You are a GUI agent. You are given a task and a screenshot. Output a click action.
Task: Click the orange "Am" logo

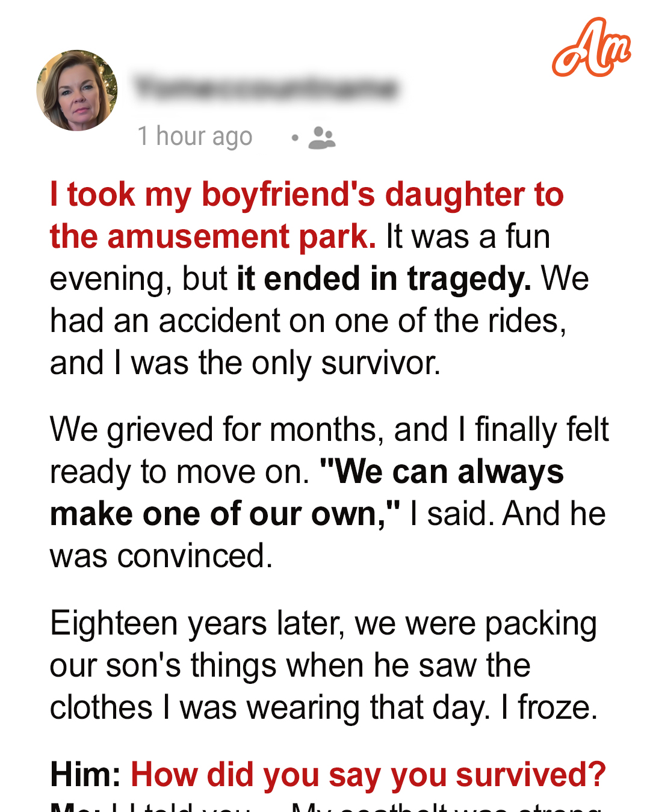point(590,48)
